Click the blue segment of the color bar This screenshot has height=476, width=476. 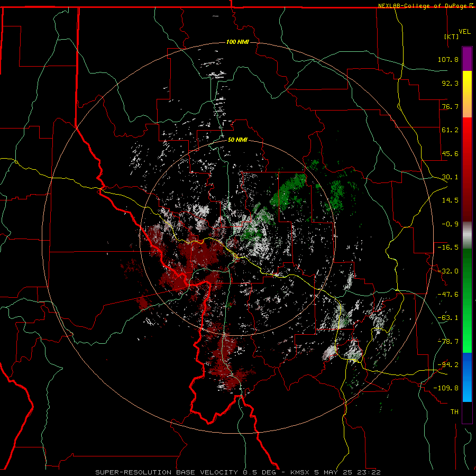pyautogui.click(x=467, y=377)
